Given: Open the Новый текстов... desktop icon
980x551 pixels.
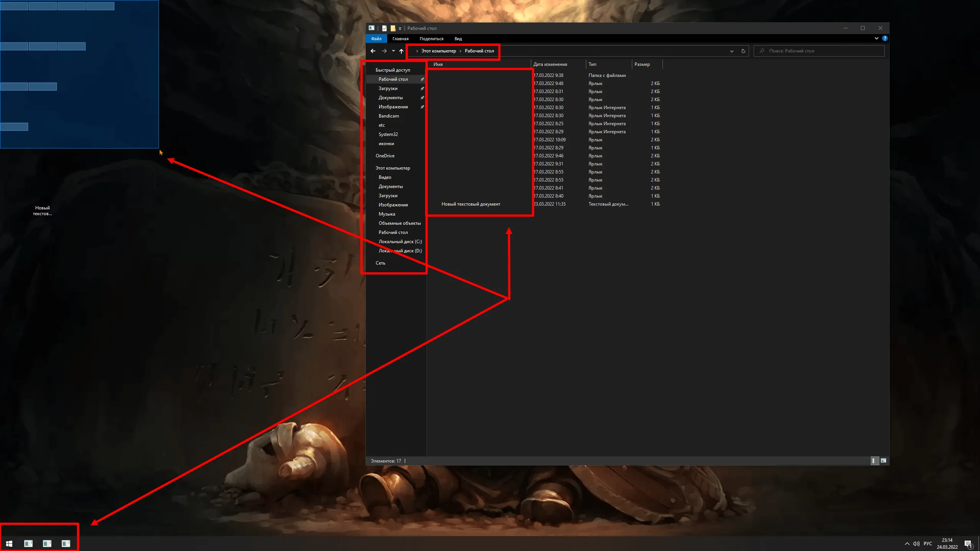Looking at the screenshot, I should click(42, 211).
